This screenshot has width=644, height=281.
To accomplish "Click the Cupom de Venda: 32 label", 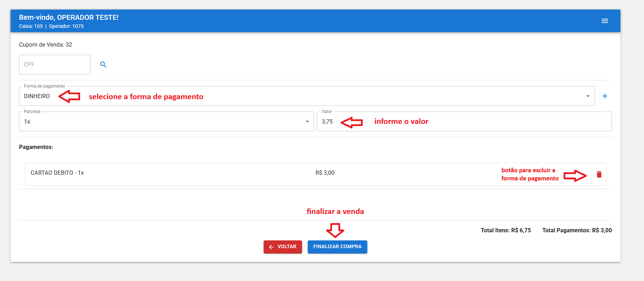I will click(x=46, y=45).
